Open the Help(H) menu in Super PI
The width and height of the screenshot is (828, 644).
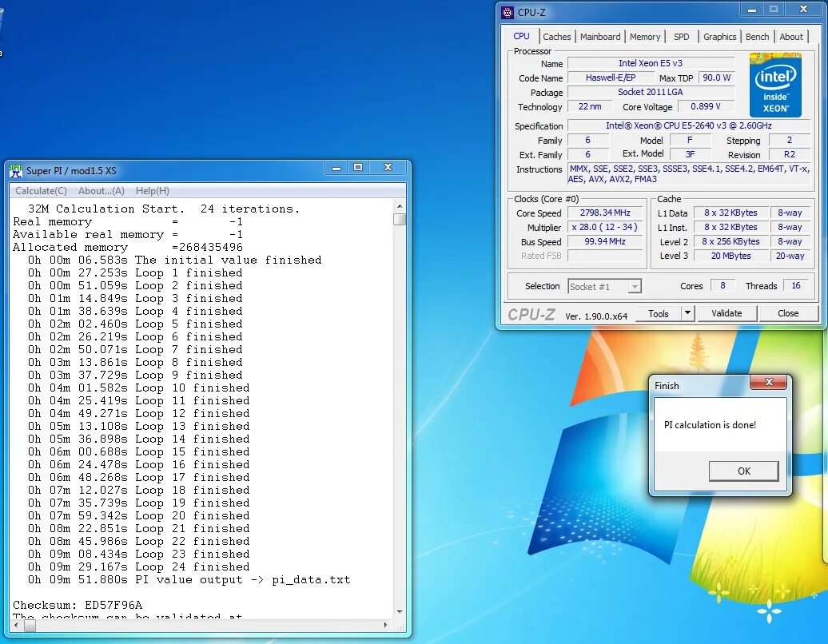pos(152,190)
